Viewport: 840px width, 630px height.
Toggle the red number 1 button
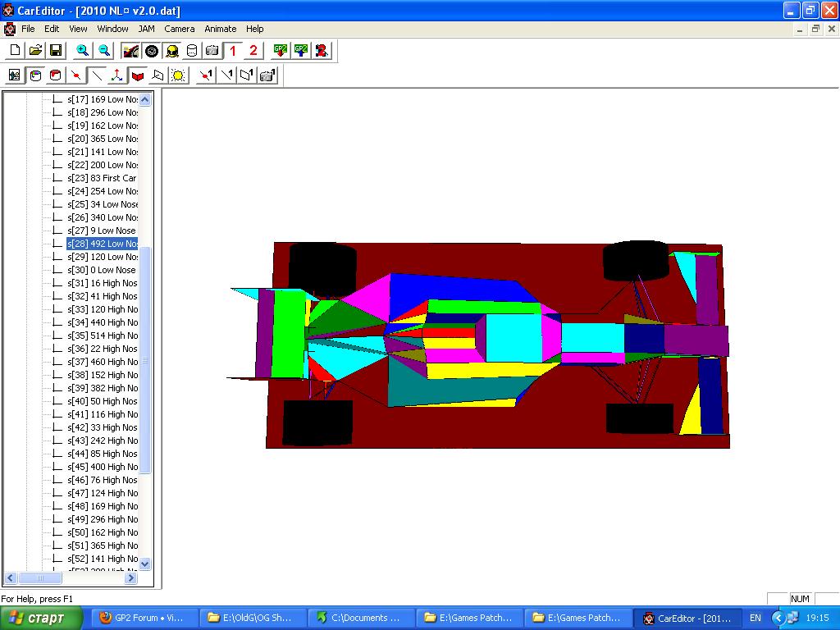pos(233,51)
